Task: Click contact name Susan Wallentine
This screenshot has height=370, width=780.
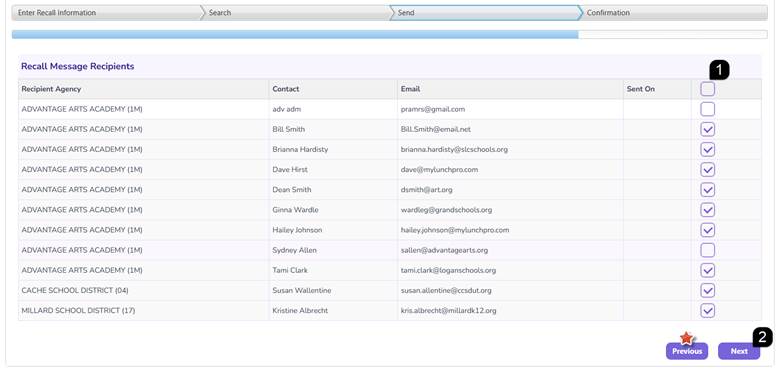Action: [x=301, y=290]
